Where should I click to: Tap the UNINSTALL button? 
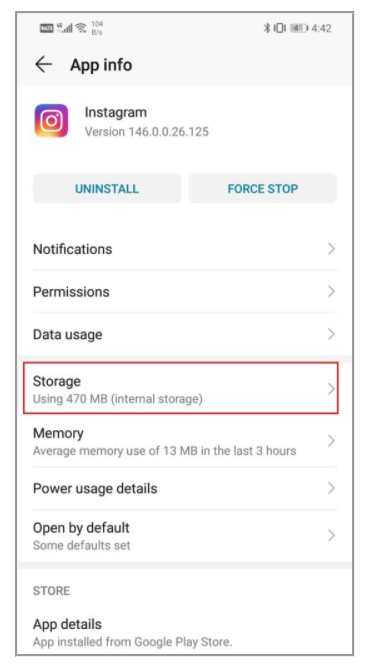107,189
